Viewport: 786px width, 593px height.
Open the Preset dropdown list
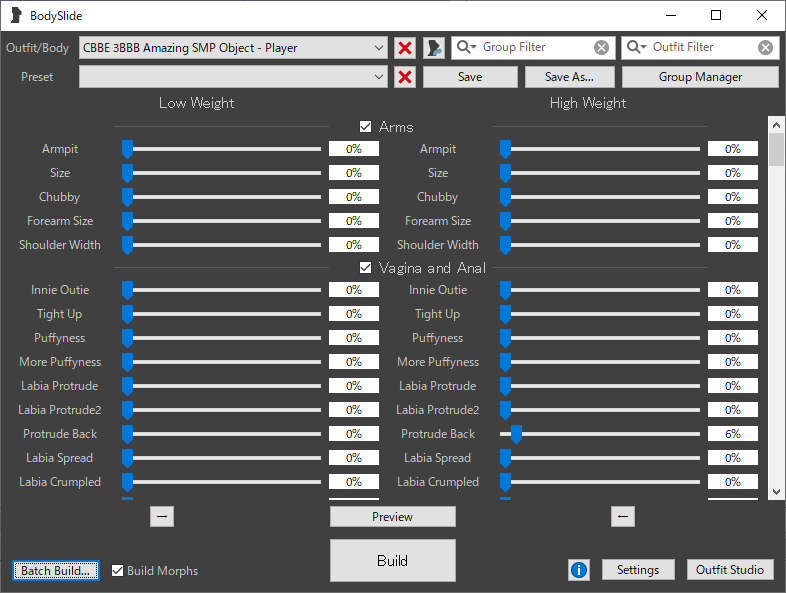[233, 77]
